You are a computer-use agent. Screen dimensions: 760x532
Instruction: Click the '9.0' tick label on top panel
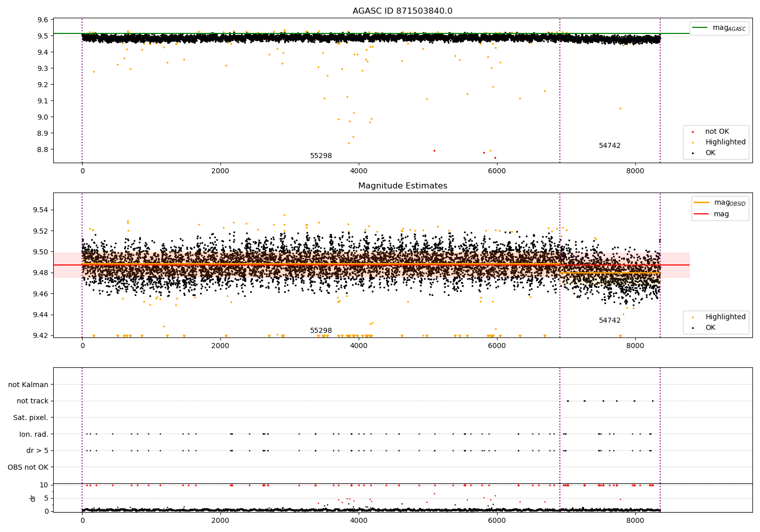pyautogui.click(x=43, y=118)
